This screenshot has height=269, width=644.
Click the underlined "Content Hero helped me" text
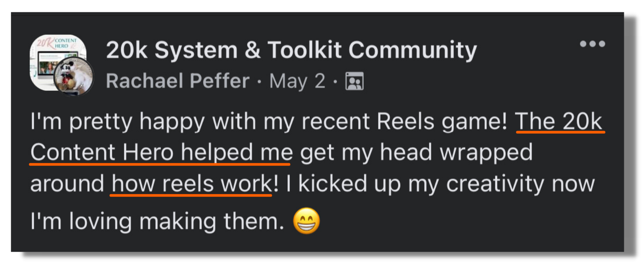coord(161,153)
